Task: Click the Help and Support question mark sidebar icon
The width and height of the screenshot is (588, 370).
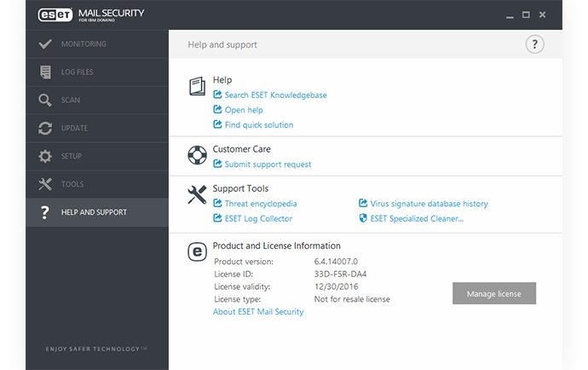Action: [45, 212]
